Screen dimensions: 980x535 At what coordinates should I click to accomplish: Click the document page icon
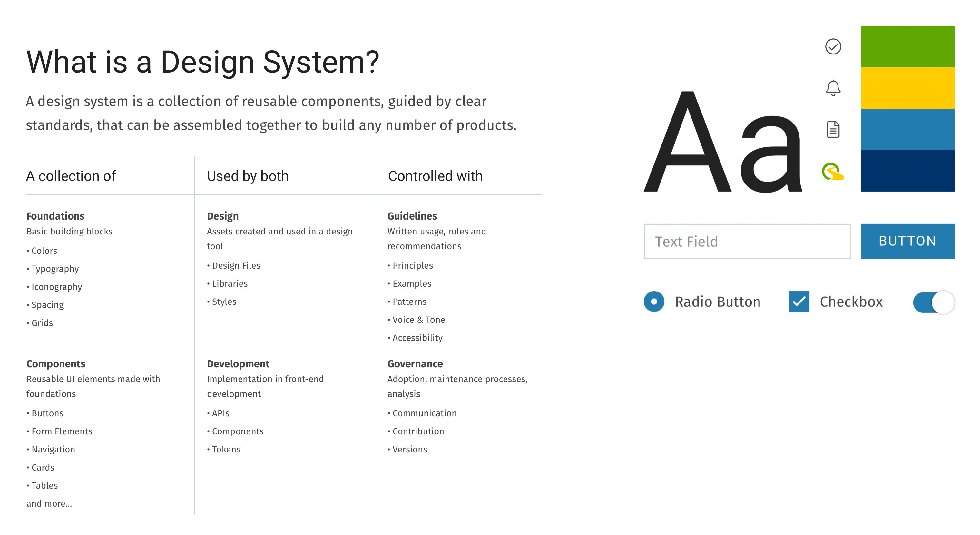833,129
